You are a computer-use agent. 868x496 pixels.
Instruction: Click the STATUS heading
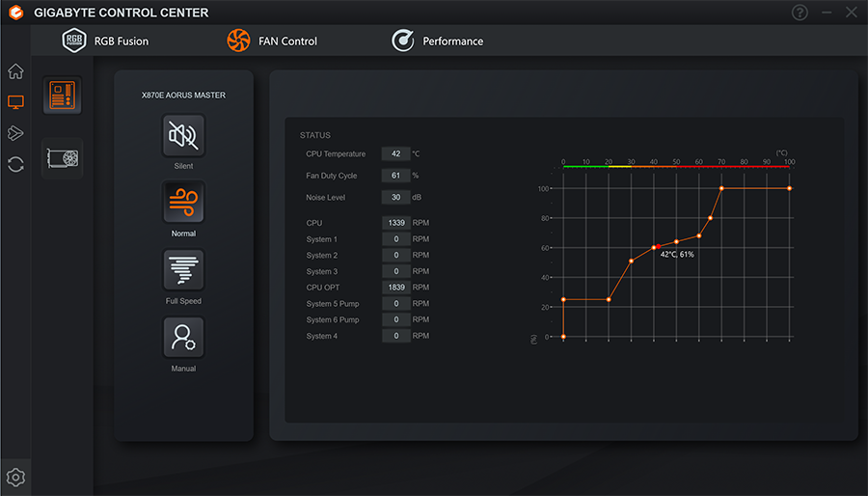[x=315, y=135]
